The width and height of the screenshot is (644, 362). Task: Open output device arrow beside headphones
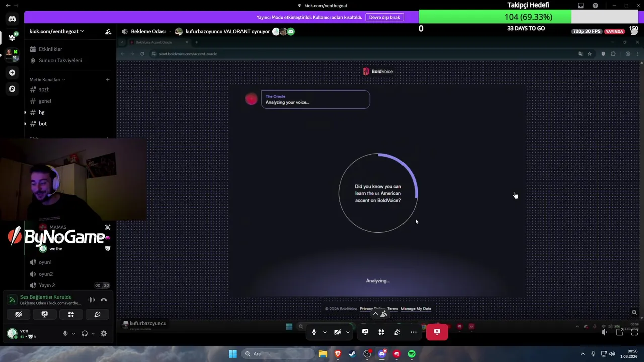click(x=93, y=333)
